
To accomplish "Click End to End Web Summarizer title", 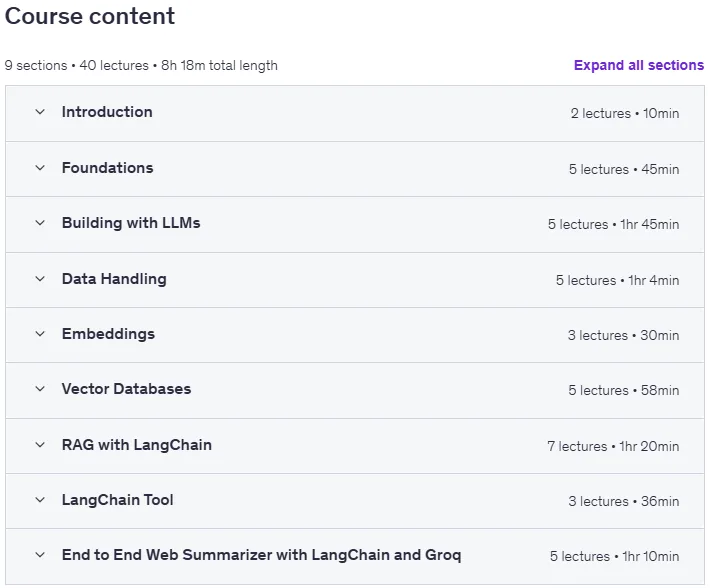I will 262,555.
